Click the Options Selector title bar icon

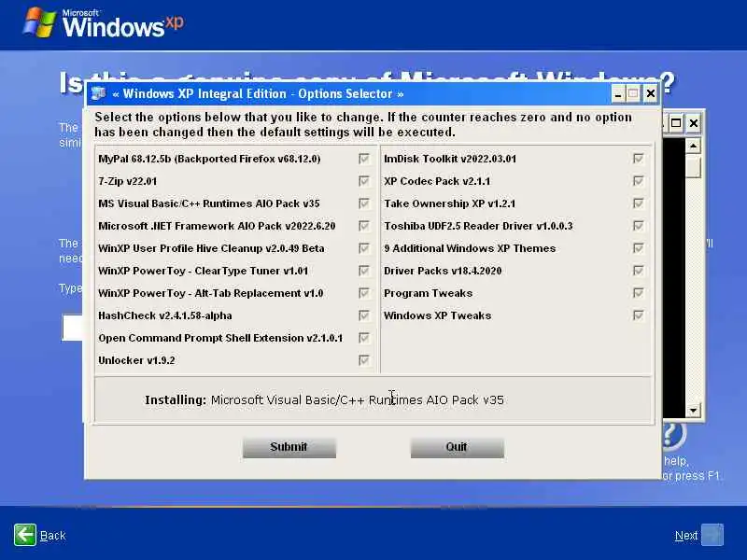(98, 93)
